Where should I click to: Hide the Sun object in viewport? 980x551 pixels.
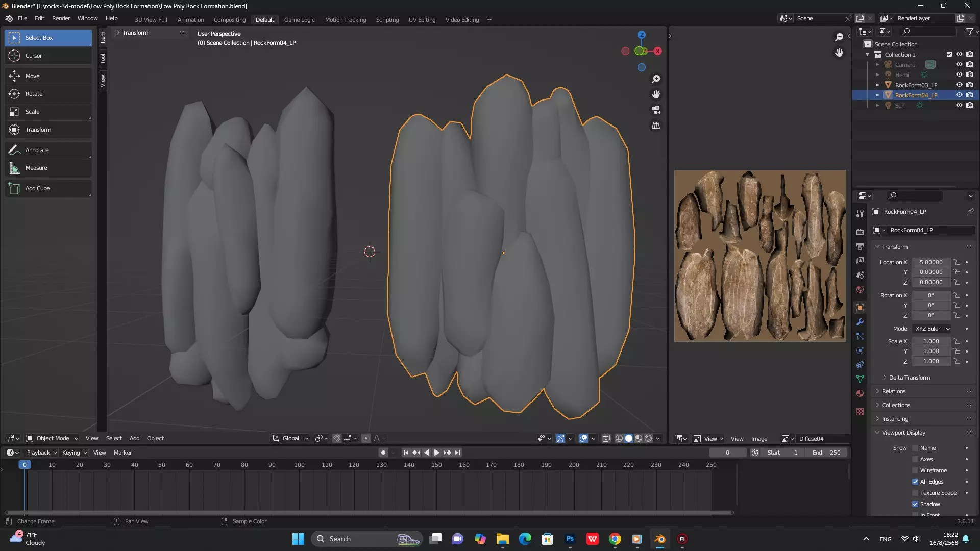959,105
